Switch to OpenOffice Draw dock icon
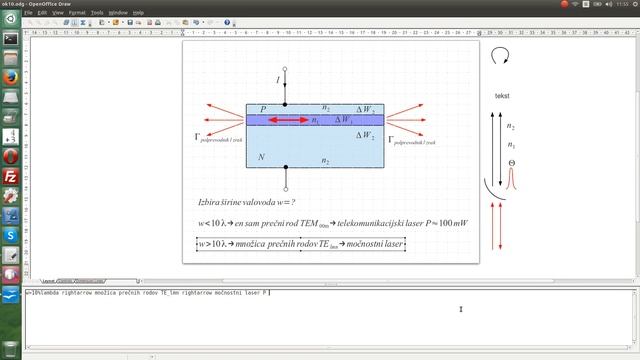 coord(11,295)
